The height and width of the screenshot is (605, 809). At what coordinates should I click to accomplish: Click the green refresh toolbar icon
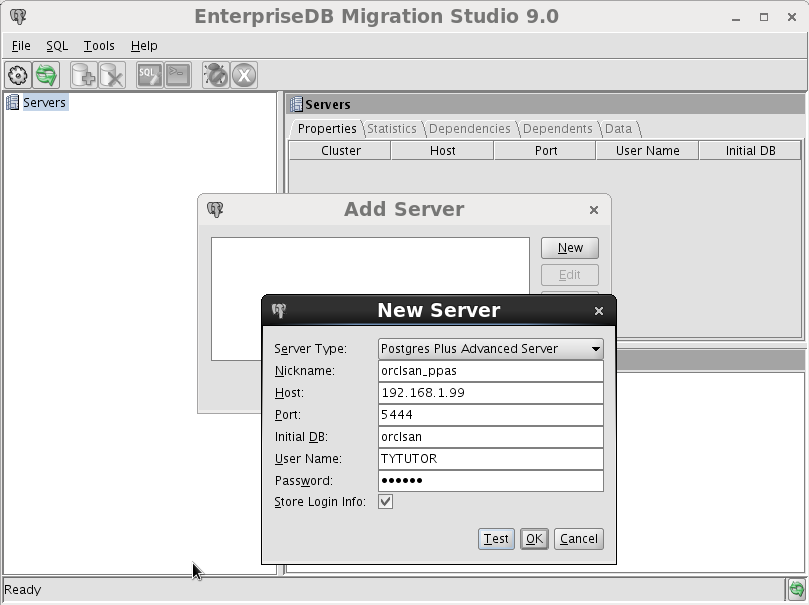point(46,75)
